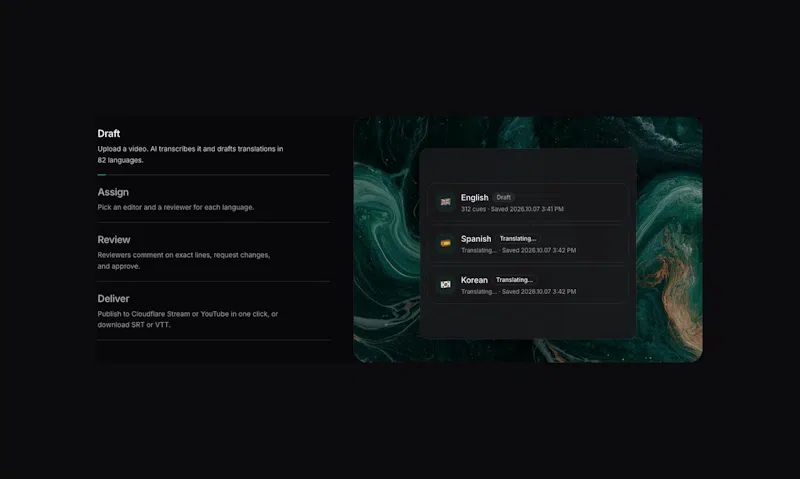Open the Review step
800x479 pixels.
click(114, 240)
